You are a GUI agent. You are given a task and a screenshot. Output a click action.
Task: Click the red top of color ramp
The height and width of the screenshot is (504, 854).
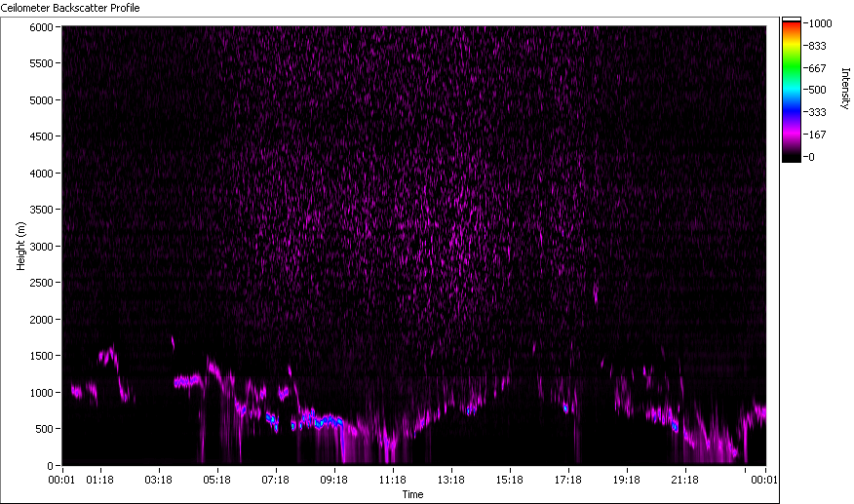pos(792,26)
